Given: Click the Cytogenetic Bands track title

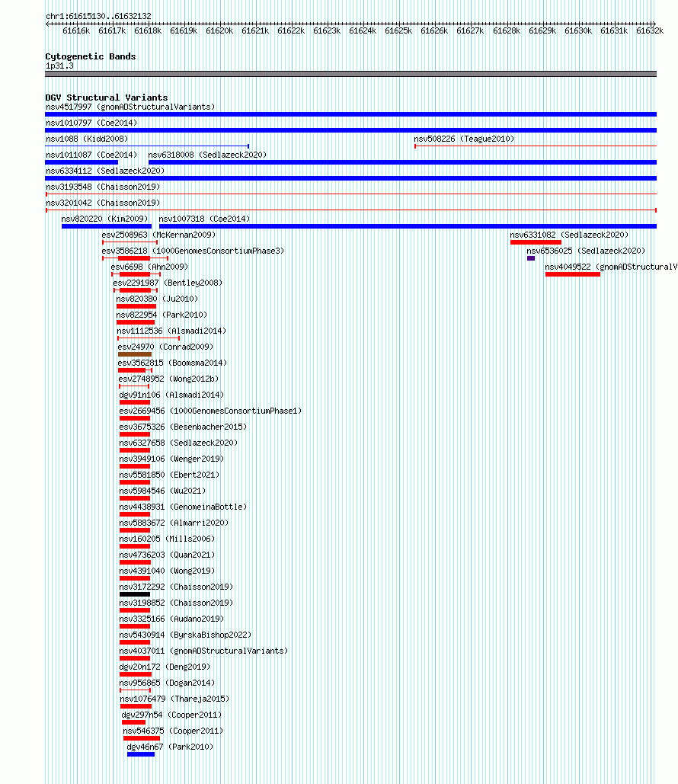Looking at the screenshot, I should pos(91,56).
